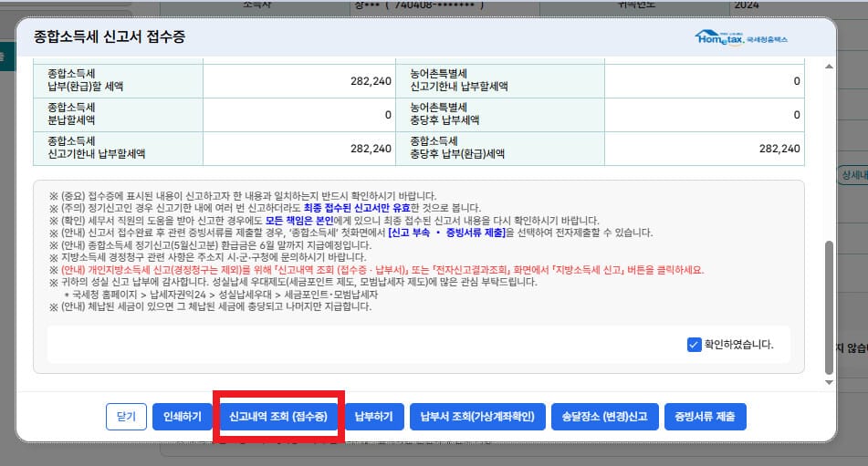Click the 종합소득세 충당후 납부(환급)세액 label
The image size is (868, 466).
coord(457,148)
